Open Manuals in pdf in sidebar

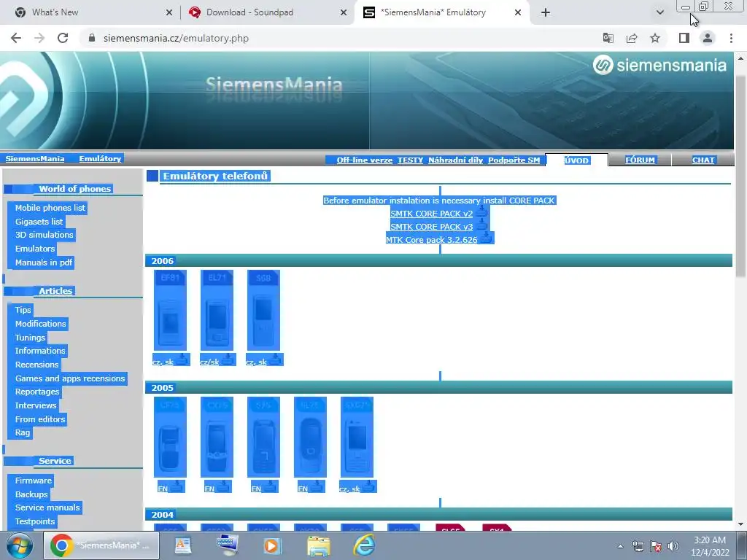coord(43,262)
